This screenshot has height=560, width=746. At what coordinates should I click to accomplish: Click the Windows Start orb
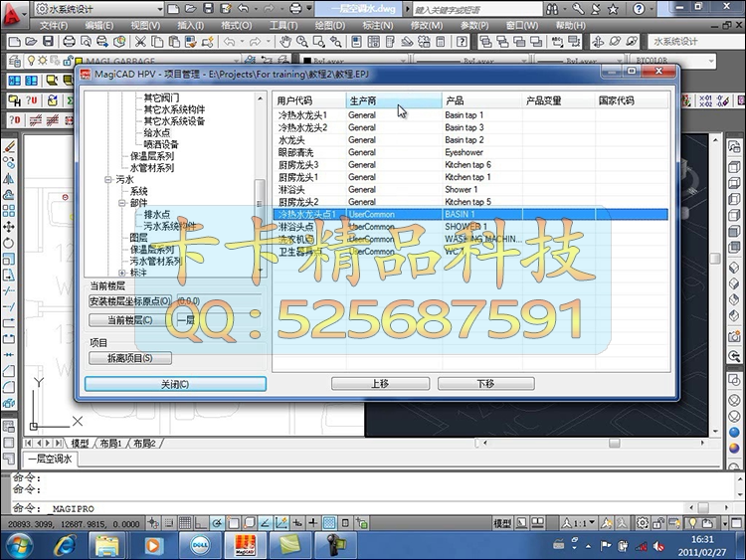(x=19, y=545)
